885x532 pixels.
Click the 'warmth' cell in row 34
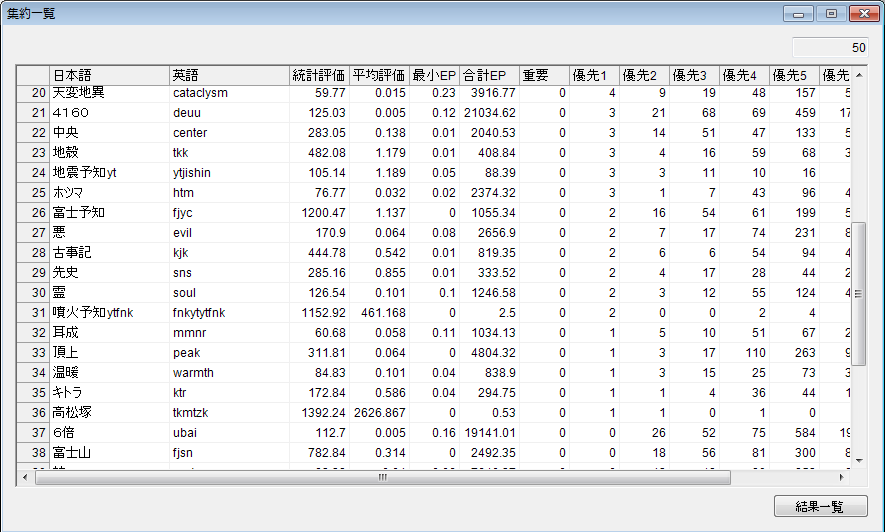[229, 372]
